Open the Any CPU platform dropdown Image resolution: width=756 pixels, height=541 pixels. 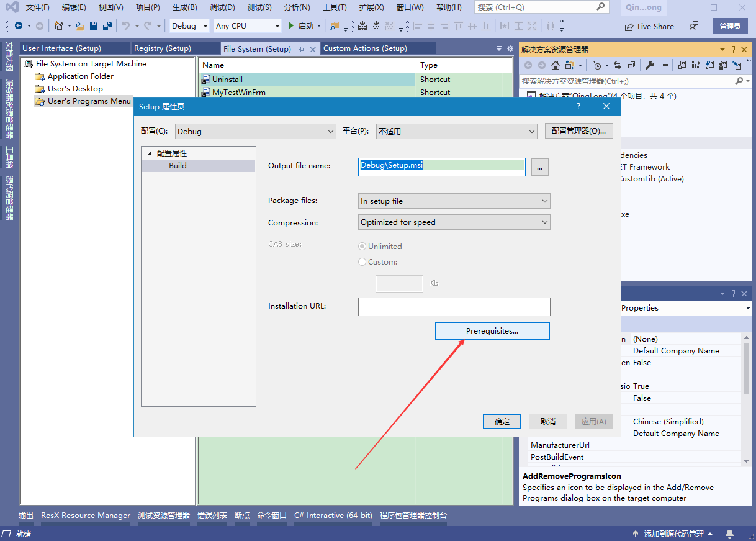[247, 26]
